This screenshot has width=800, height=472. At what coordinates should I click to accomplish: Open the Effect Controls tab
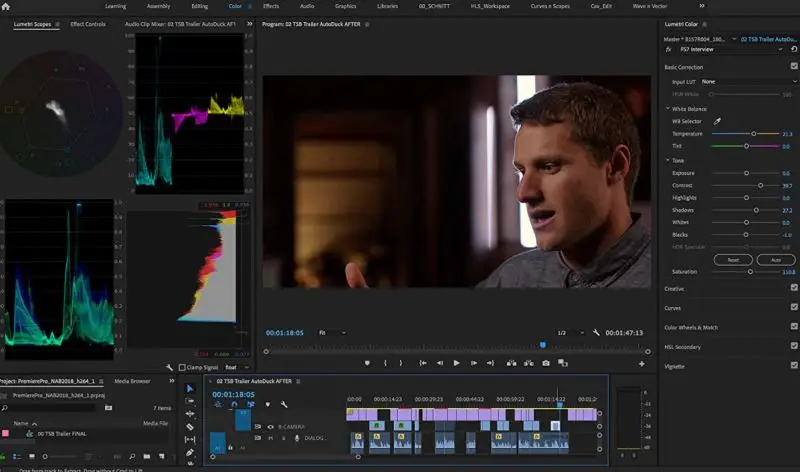pyautogui.click(x=88, y=24)
